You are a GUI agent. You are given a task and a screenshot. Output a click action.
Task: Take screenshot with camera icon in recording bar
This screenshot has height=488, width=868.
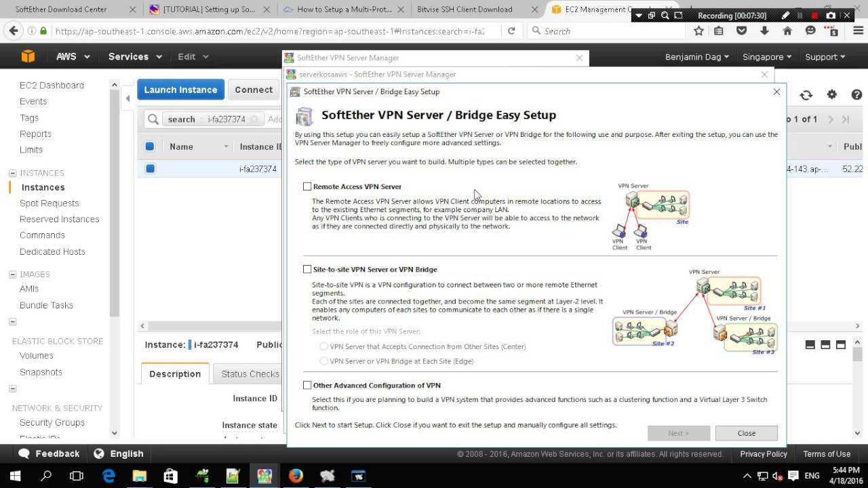[x=831, y=15]
